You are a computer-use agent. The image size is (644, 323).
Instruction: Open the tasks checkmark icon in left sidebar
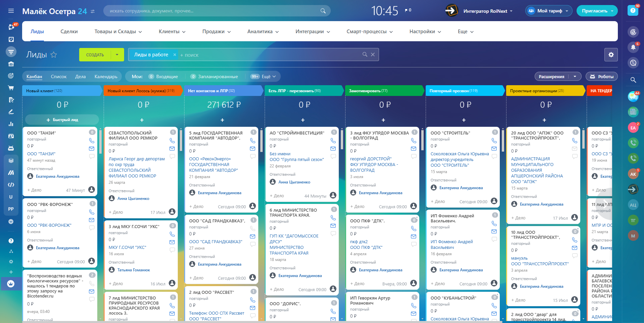pyautogui.click(x=11, y=39)
